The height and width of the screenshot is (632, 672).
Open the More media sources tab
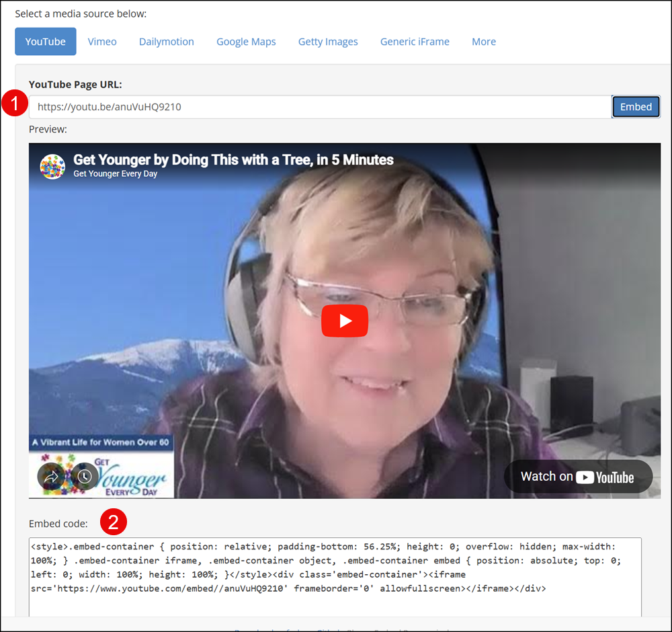(x=484, y=42)
